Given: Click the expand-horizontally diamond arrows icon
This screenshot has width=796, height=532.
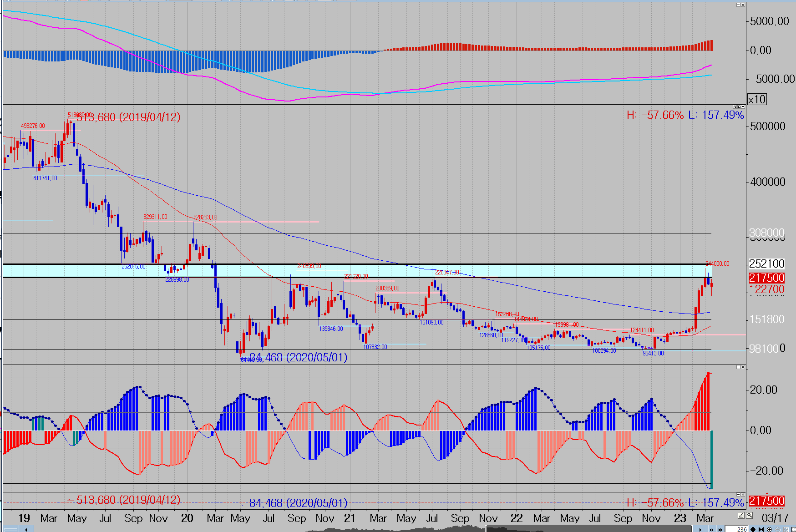Looking at the screenshot, I should [753, 529].
